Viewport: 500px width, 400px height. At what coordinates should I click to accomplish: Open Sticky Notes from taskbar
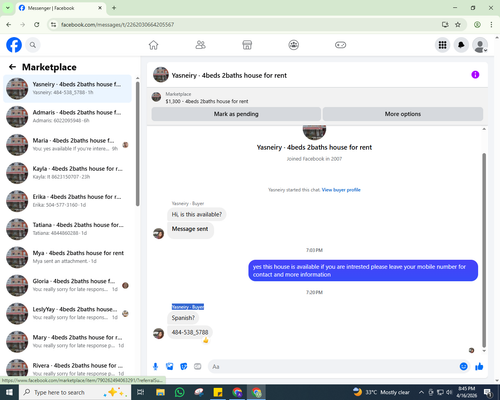pos(218,392)
